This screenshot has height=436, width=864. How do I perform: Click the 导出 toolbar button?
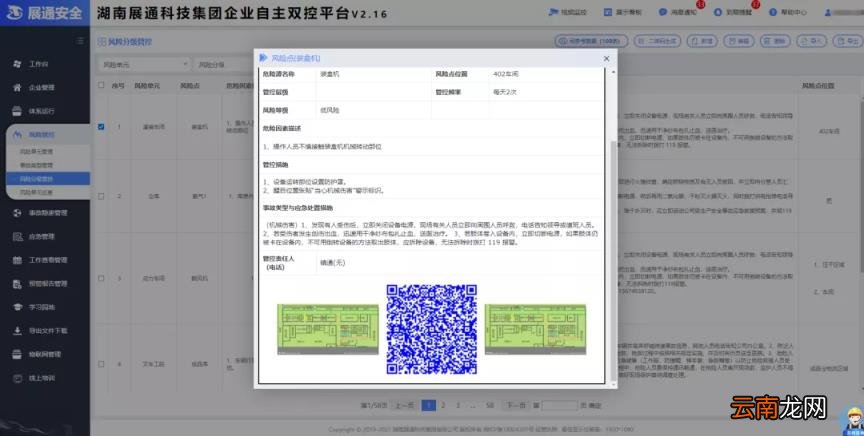(847, 41)
